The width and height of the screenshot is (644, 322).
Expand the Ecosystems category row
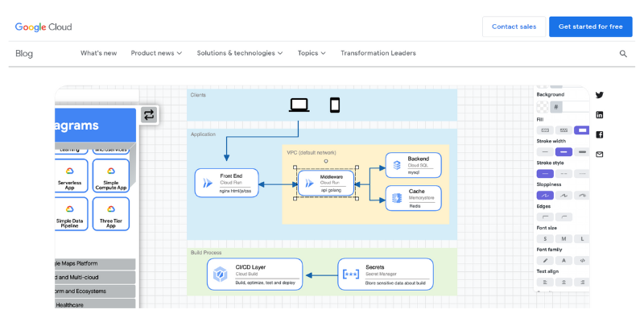(95, 291)
